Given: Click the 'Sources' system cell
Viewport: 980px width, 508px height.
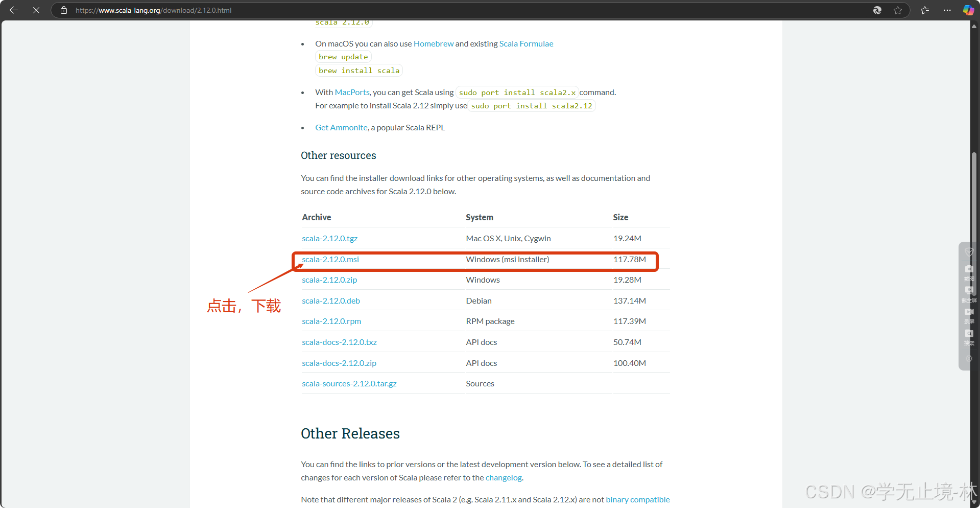Looking at the screenshot, I should point(480,384).
